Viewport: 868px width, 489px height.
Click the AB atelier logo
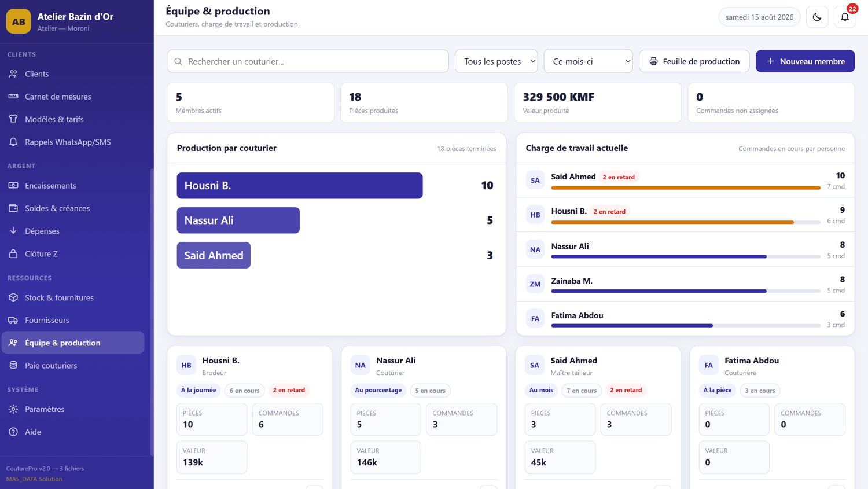click(19, 21)
